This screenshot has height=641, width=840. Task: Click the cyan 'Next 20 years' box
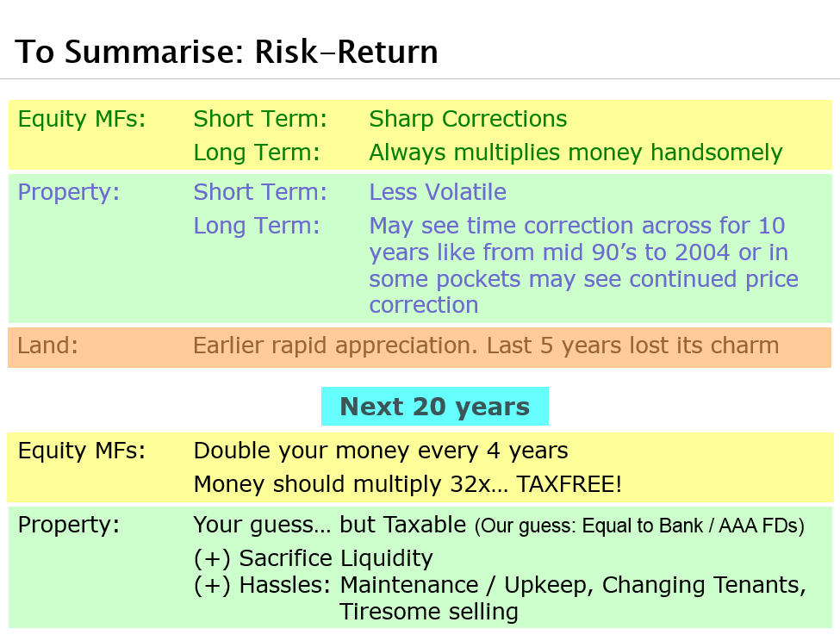point(435,407)
